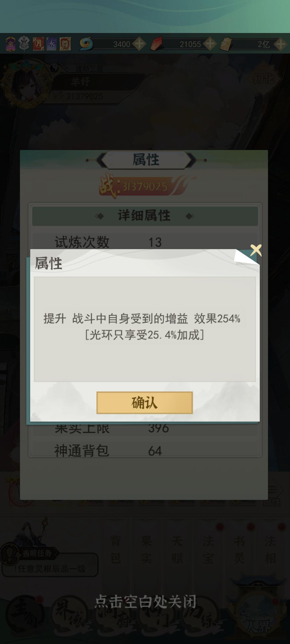Open the red 月 card badge
290x644 pixels.
pyautogui.click(x=38, y=44)
